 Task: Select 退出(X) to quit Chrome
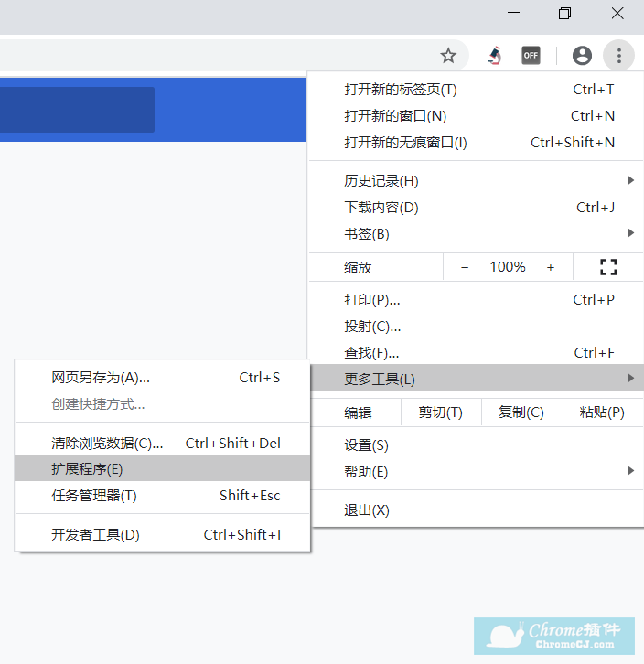[477, 510]
